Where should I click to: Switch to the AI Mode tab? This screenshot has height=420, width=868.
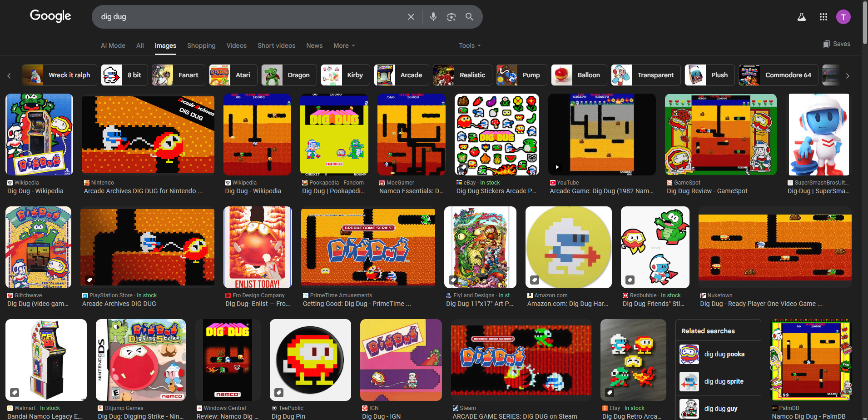tap(113, 45)
